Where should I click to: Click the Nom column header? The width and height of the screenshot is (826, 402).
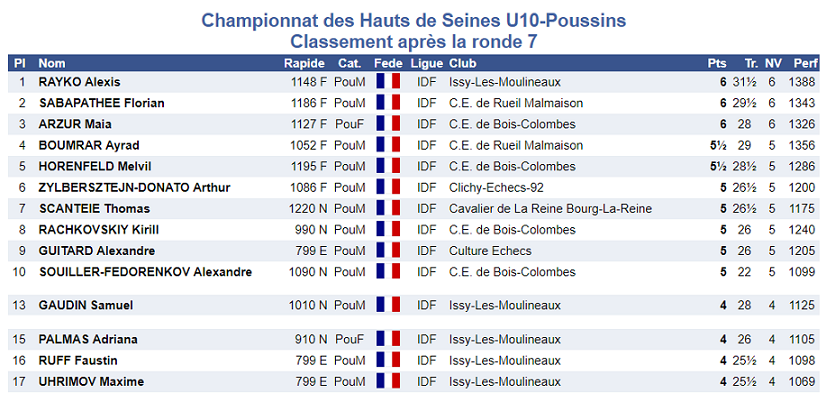52,63
